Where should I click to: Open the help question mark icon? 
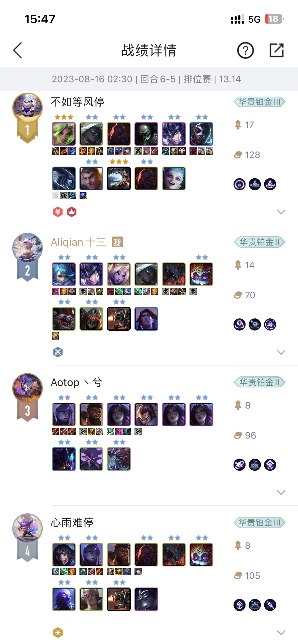(245, 51)
